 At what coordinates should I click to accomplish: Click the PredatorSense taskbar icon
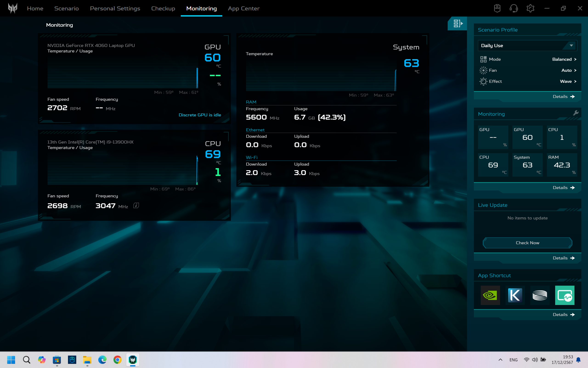click(x=133, y=360)
